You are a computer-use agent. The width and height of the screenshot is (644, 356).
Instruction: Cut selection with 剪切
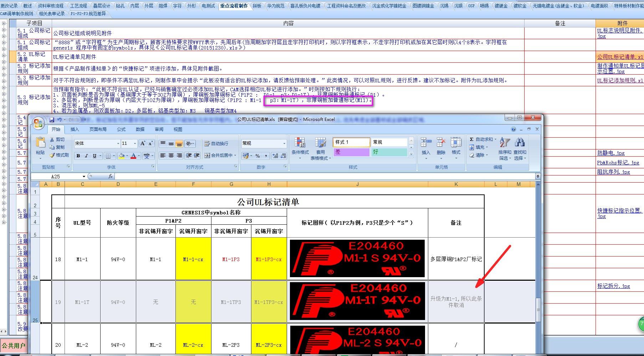[57, 139]
